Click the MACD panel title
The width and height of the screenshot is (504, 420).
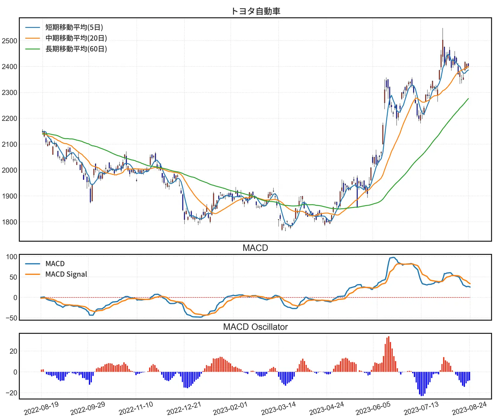255,248
